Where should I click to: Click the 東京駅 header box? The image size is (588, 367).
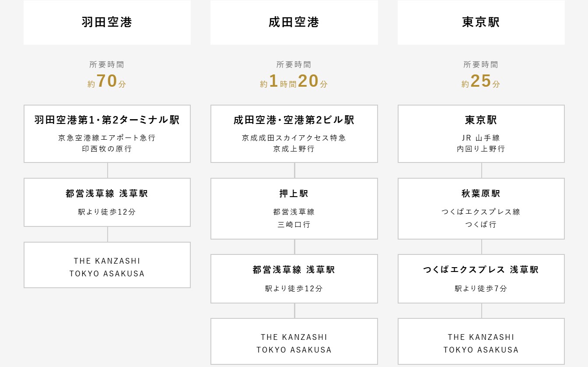pos(481,22)
